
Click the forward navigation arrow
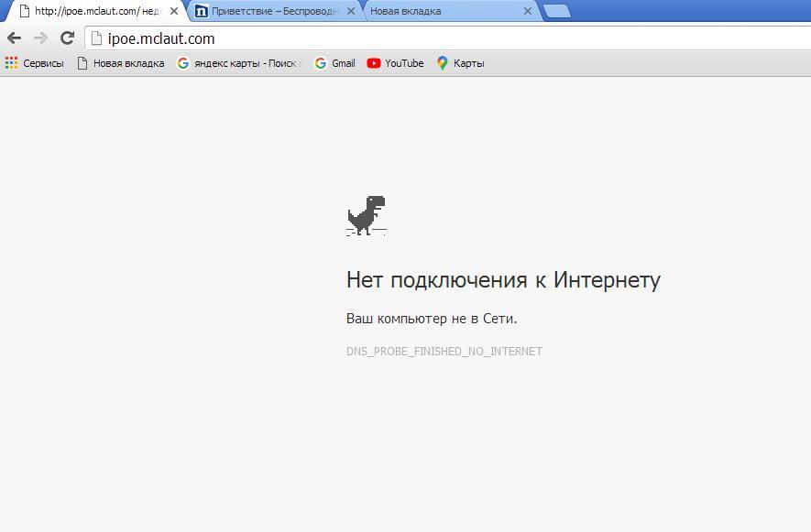point(40,38)
